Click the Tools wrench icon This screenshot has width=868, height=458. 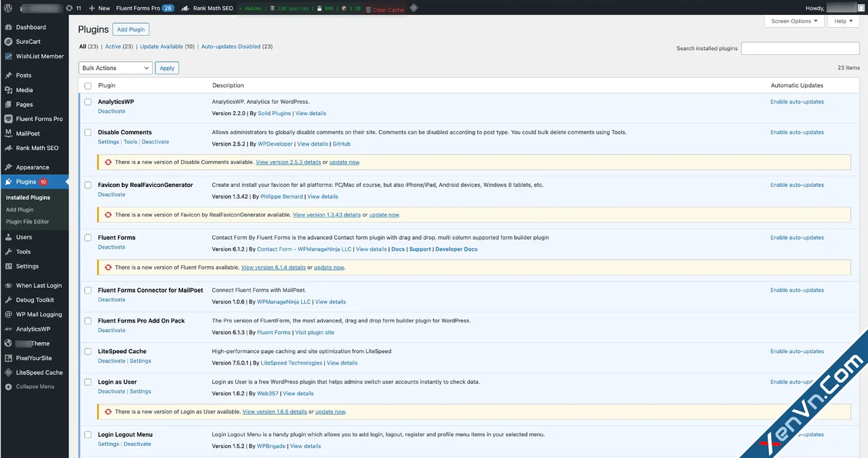8,251
